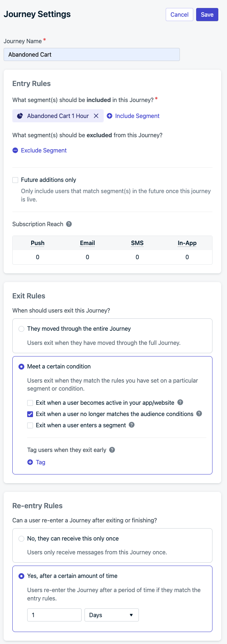Open the Days unit dropdown
This screenshot has height=644, width=227.
pyautogui.click(x=112, y=615)
